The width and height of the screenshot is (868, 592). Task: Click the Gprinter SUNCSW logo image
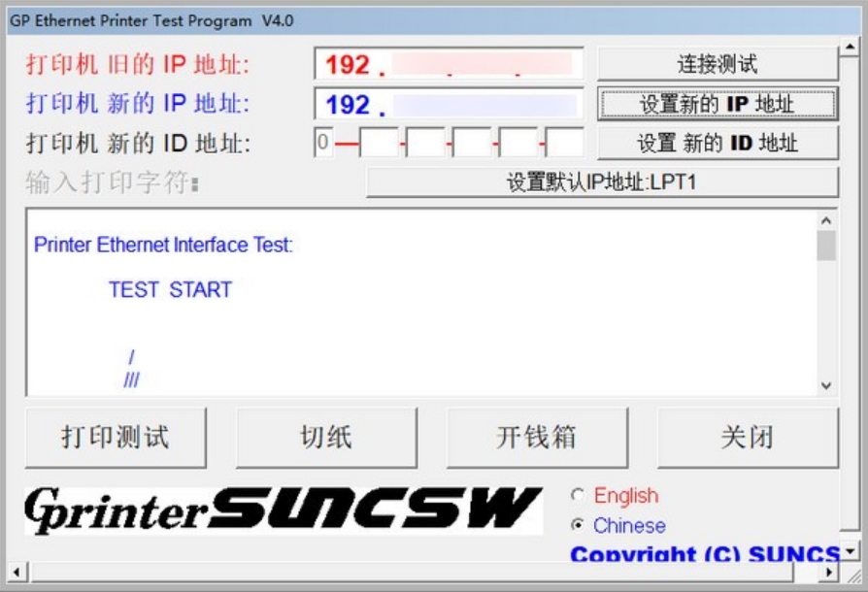point(283,510)
